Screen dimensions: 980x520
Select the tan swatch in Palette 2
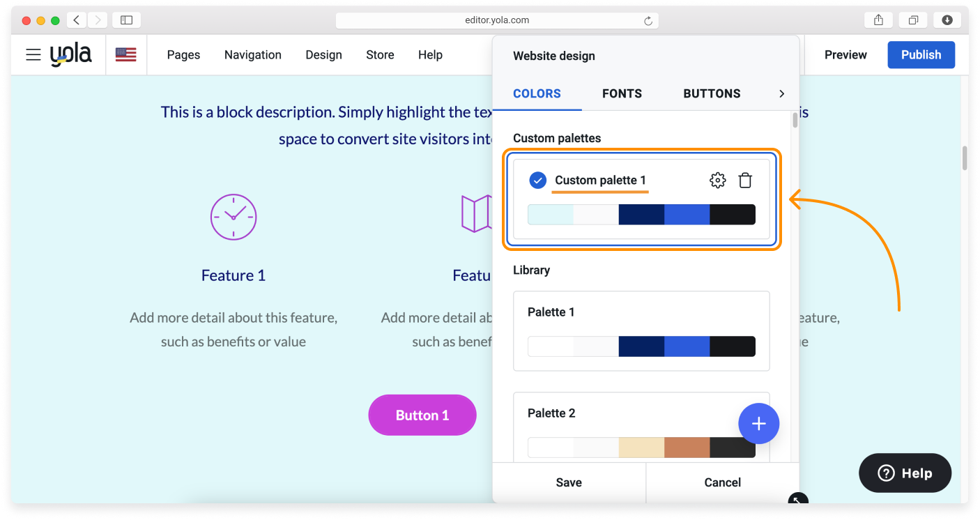coord(641,448)
